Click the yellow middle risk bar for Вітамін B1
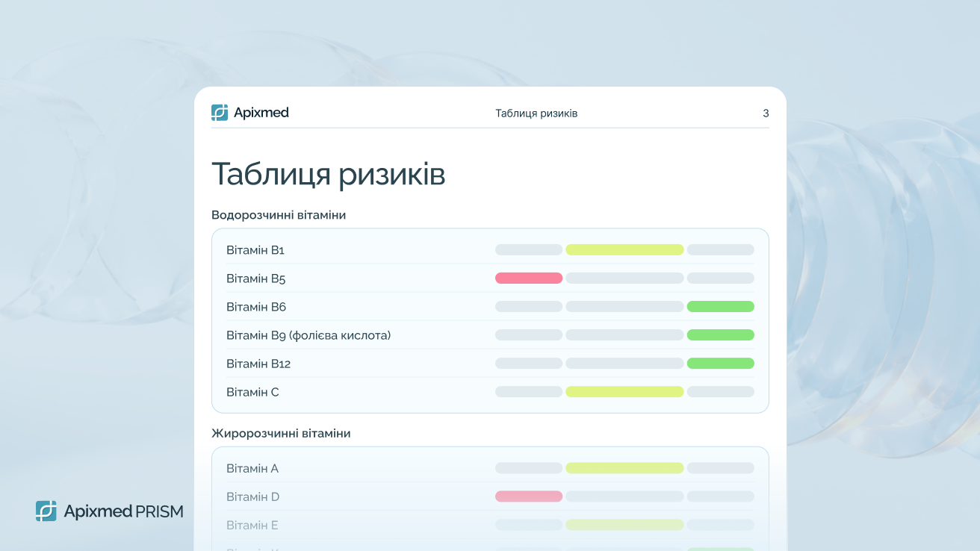This screenshot has width=980, height=551. (x=624, y=250)
